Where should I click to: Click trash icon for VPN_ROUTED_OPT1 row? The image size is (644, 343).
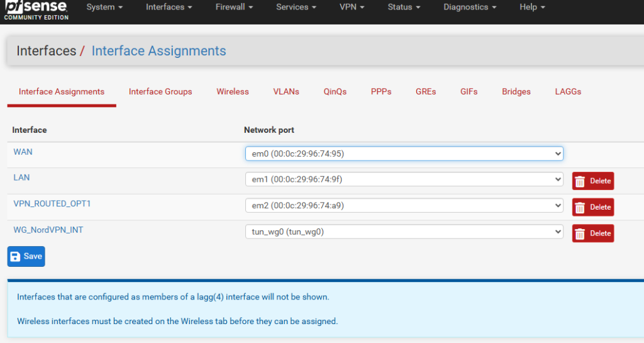point(580,208)
